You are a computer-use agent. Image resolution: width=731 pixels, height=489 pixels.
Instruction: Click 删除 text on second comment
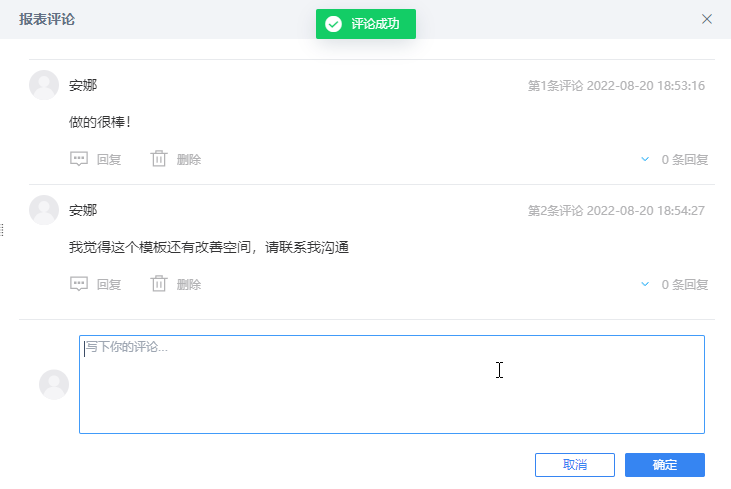[189, 284]
